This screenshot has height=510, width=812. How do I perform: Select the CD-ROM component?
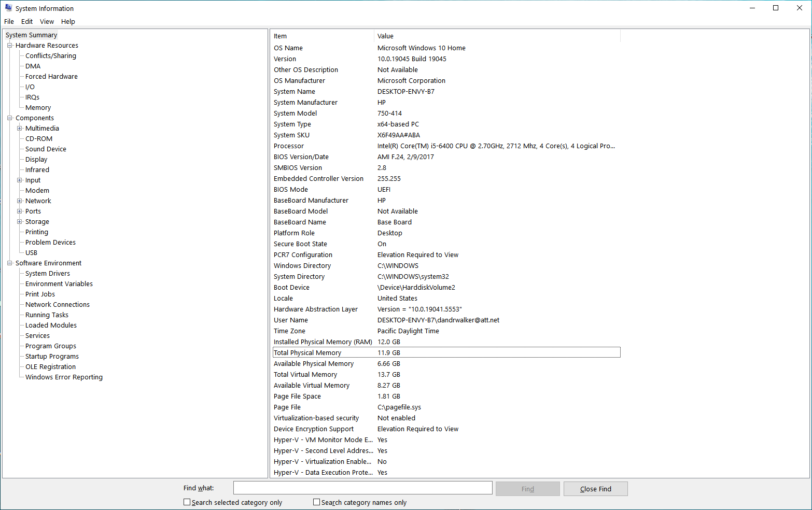pyautogui.click(x=39, y=139)
